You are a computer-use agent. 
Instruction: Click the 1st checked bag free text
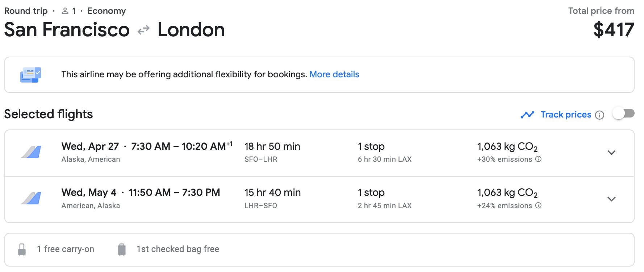pyautogui.click(x=177, y=249)
